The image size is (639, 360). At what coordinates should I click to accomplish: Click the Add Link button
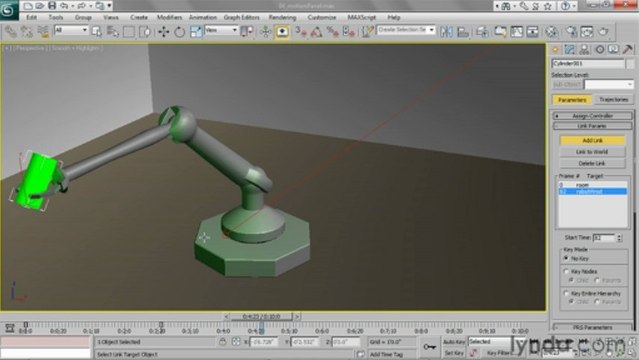coord(592,140)
